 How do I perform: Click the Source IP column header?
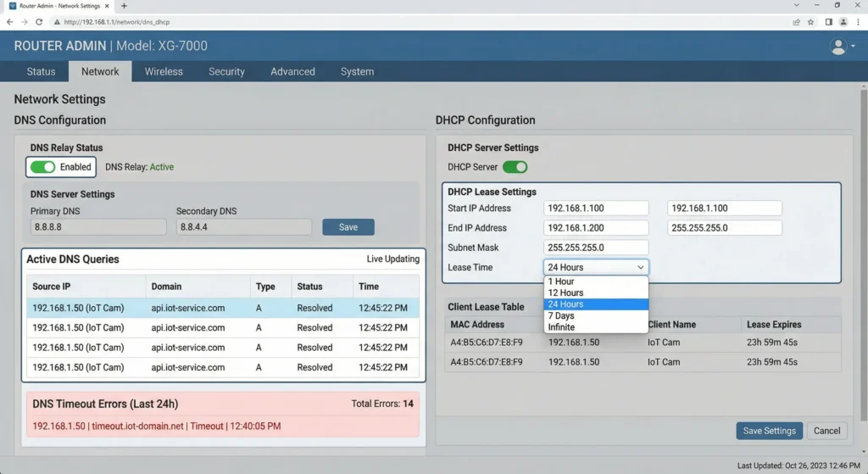click(x=86, y=287)
